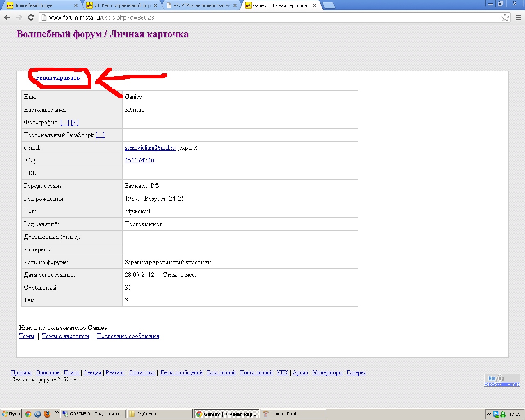Launch Chrome from the quick launch bar

point(28,414)
